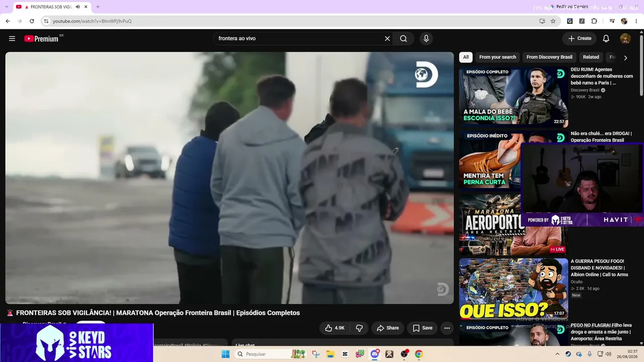The width and height of the screenshot is (644, 362).
Task: Click the Create button
Action: (x=580, y=39)
